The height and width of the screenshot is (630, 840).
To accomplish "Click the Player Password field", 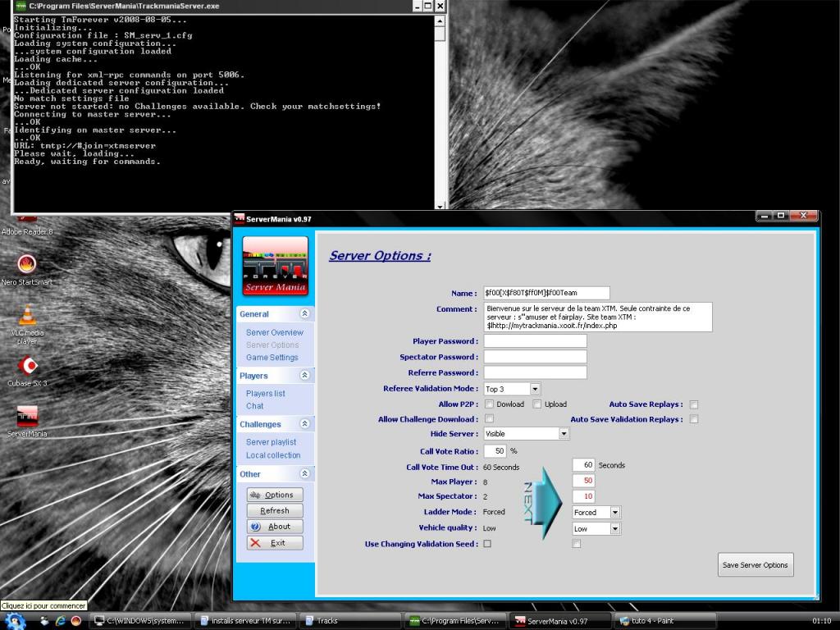I will [535, 341].
